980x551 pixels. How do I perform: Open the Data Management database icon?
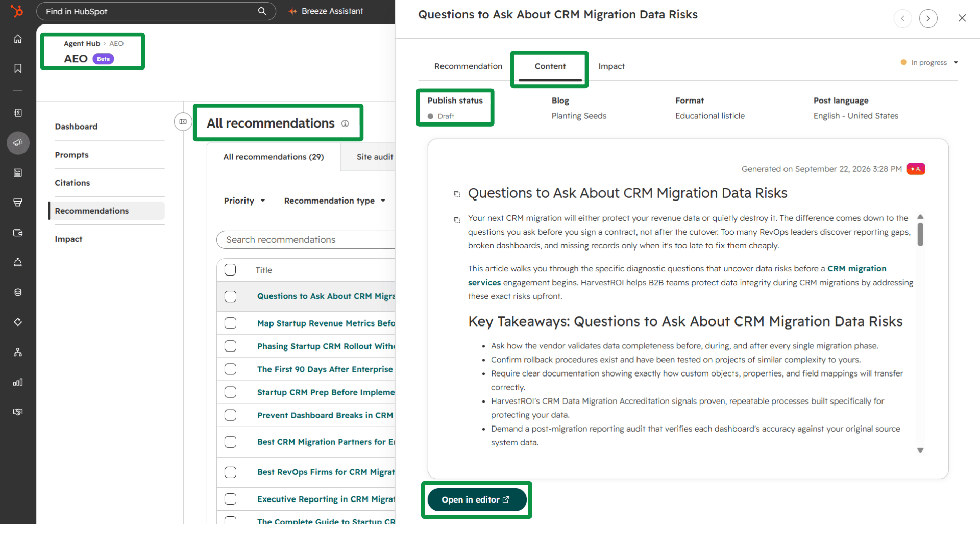point(18,292)
